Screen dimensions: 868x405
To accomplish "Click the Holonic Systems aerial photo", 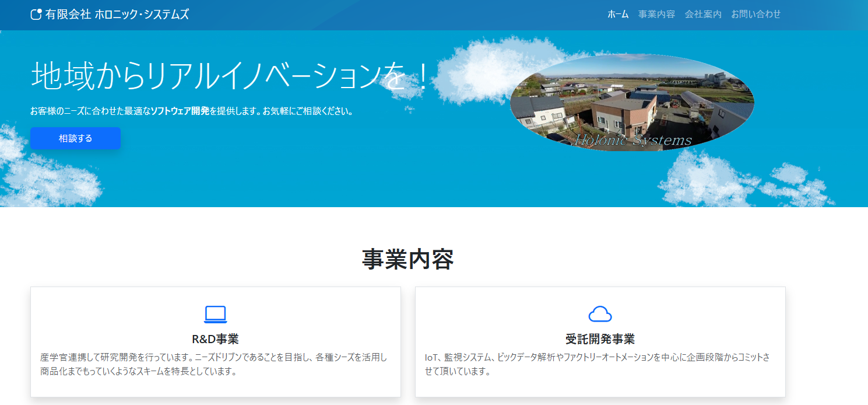I will [632, 103].
